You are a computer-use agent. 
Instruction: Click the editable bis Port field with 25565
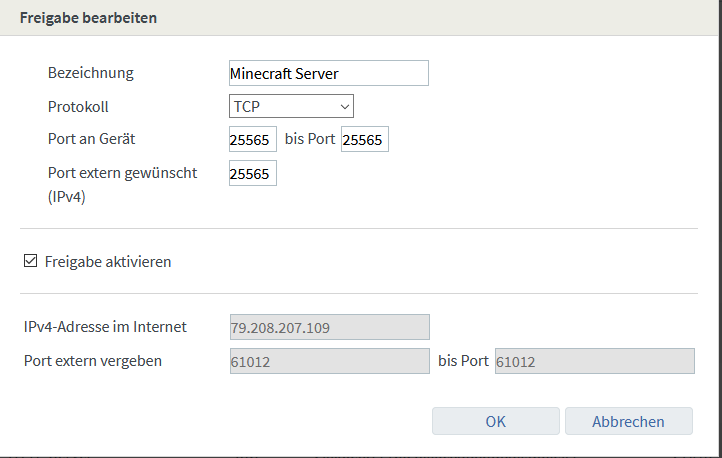(x=364, y=140)
